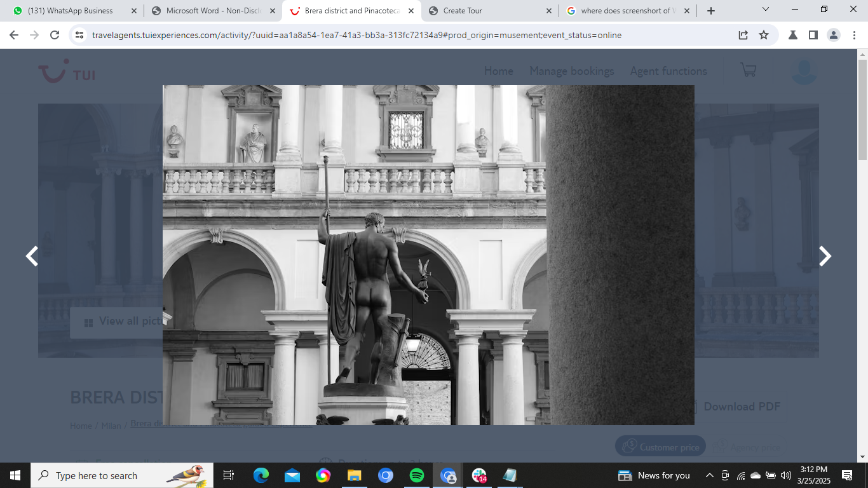
Task: Show hidden system tray icons
Action: [710, 475]
